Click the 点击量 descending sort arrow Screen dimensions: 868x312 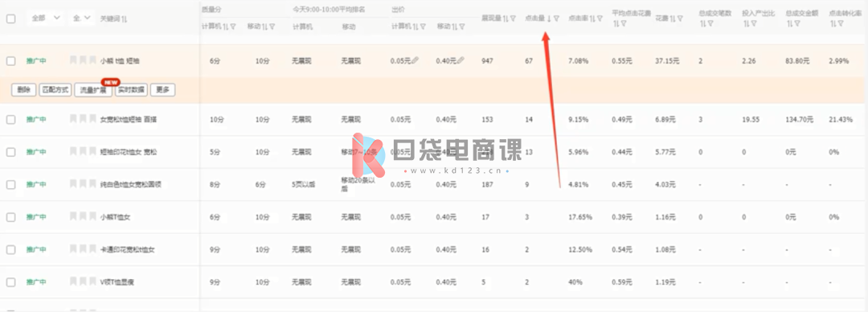549,18
